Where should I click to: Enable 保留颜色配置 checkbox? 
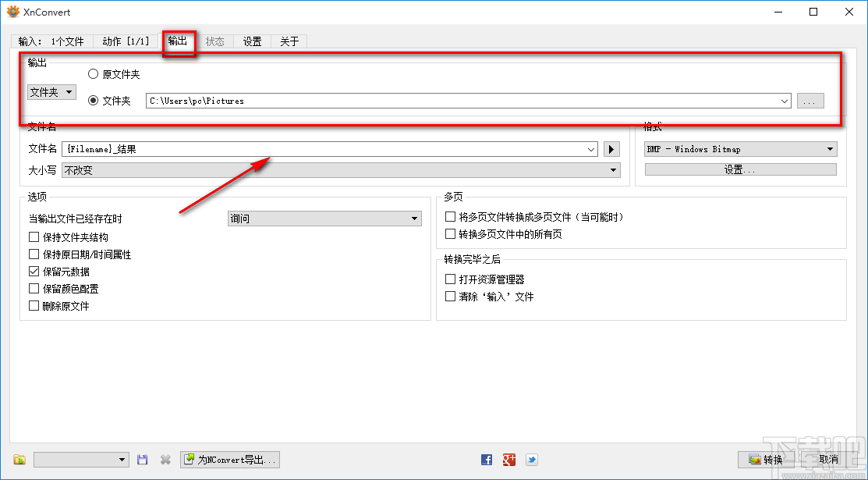pyautogui.click(x=34, y=289)
